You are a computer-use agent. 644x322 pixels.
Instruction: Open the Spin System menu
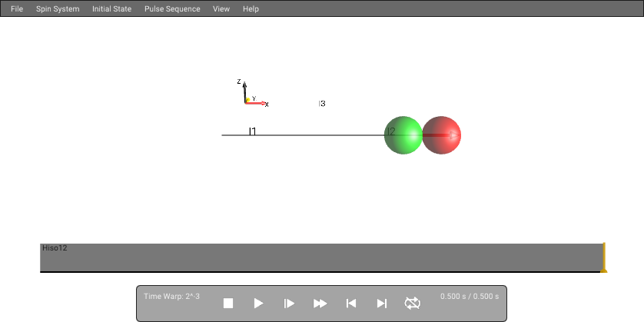pos(58,8)
